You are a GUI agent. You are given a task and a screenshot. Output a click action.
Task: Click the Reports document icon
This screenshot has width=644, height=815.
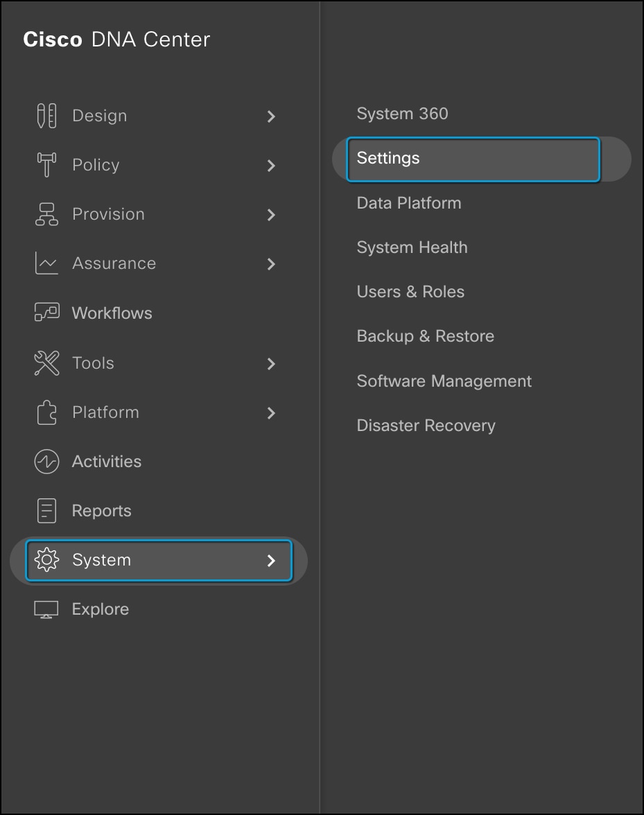[46, 510]
